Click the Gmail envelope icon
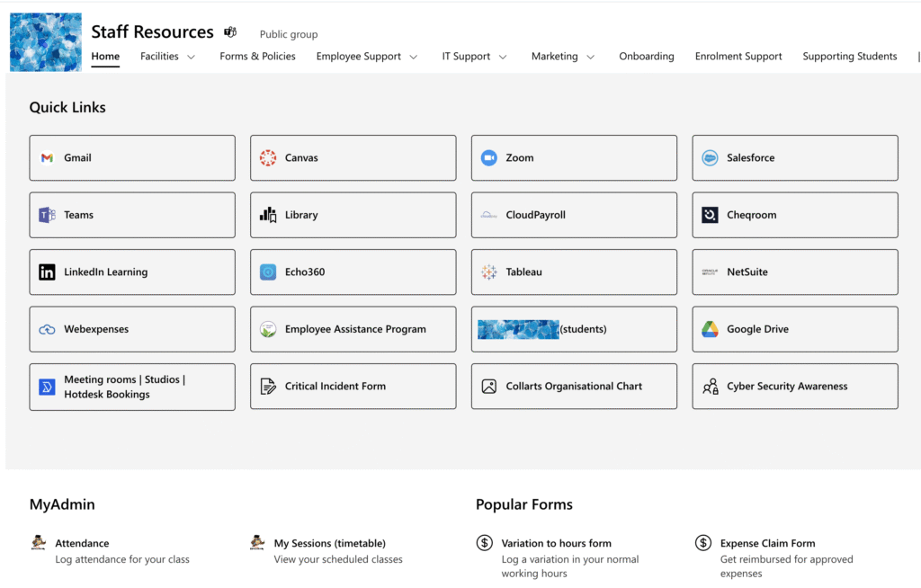The width and height of the screenshot is (921, 588). tap(47, 157)
